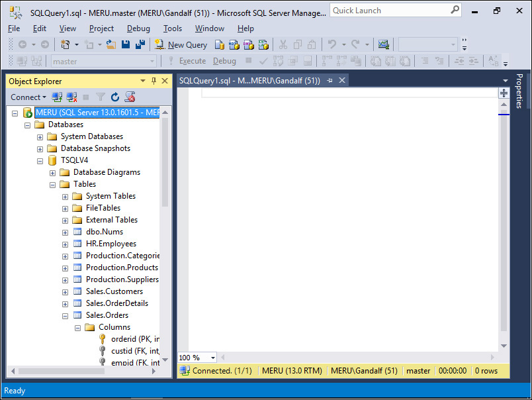Open the collapsed Properties side panel
Screen dimensions: 532x400
pos(519,91)
